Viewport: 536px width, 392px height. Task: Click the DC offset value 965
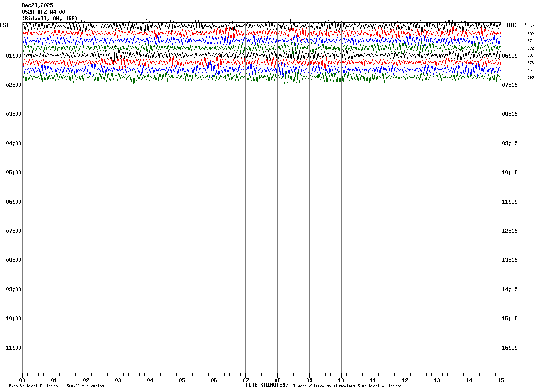(530, 77)
